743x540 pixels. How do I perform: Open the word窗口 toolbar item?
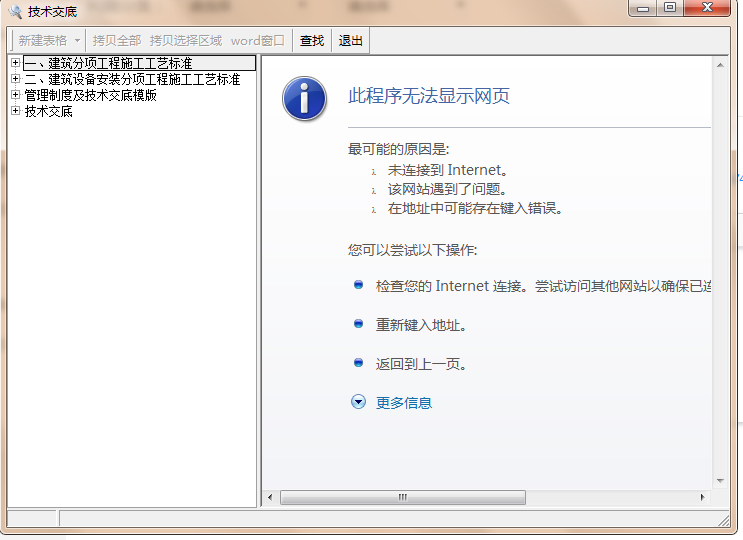click(x=258, y=41)
